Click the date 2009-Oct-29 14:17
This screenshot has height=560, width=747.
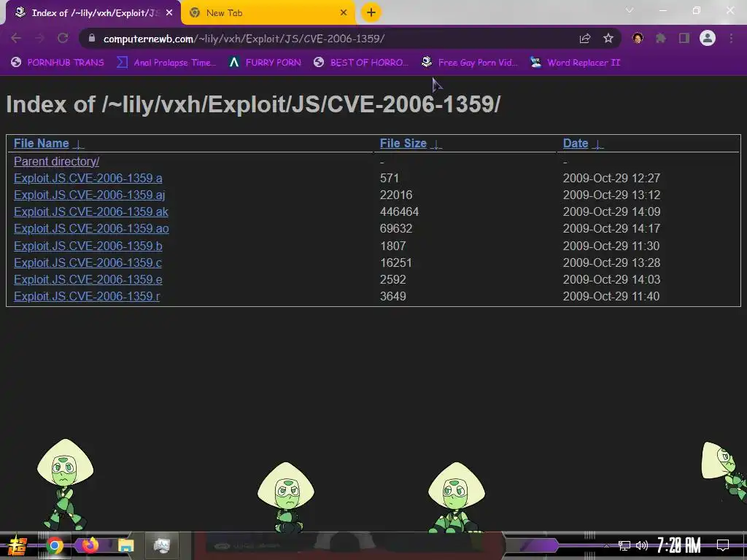pyautogui.click(x=612, y=228)
